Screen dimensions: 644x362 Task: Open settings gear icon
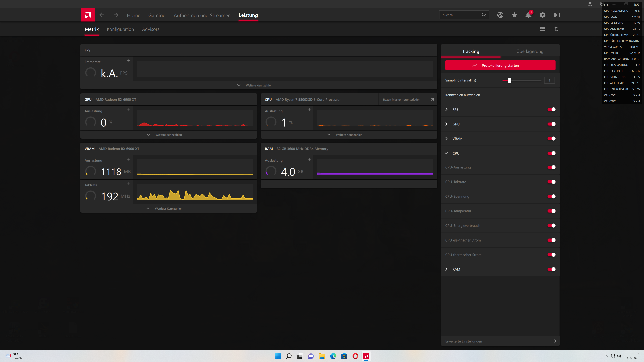542,15
